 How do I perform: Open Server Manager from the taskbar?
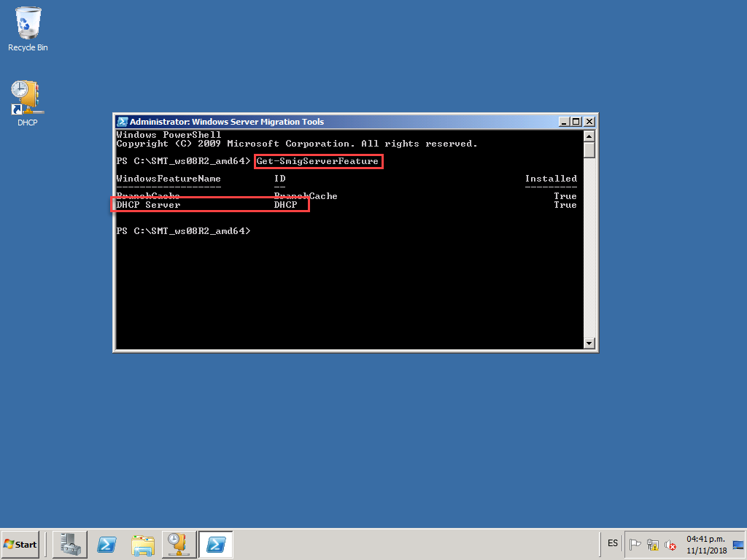coord(71,544)
